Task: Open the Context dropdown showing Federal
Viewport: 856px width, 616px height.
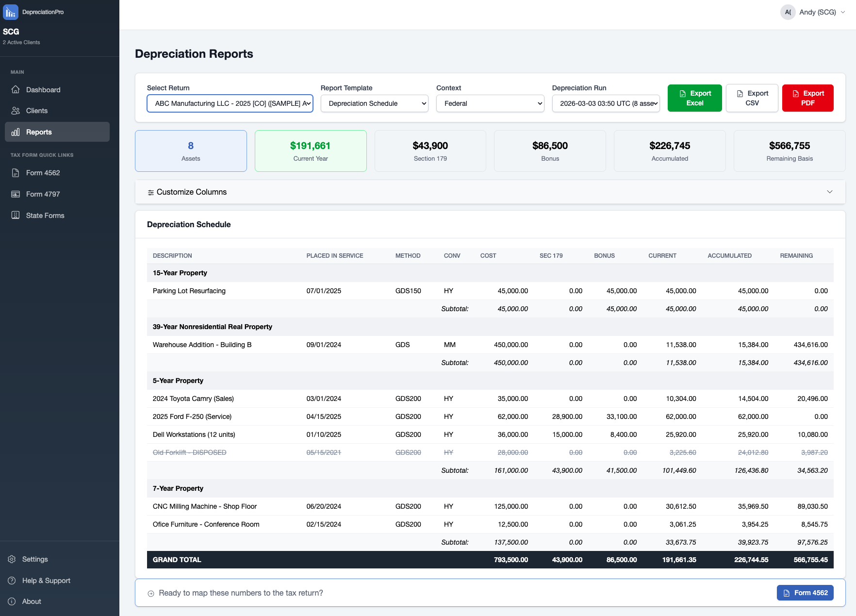Action: point(490,103)
